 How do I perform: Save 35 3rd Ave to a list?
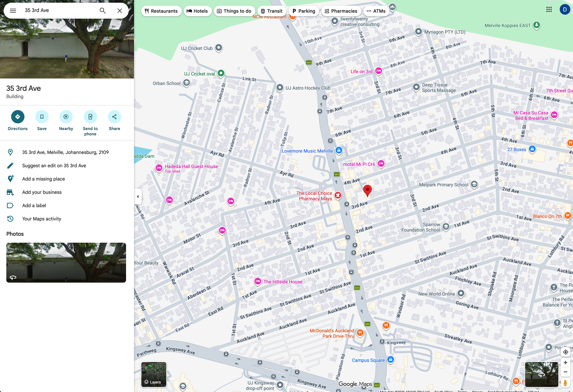pyautogui.click(x=42, y=117)
